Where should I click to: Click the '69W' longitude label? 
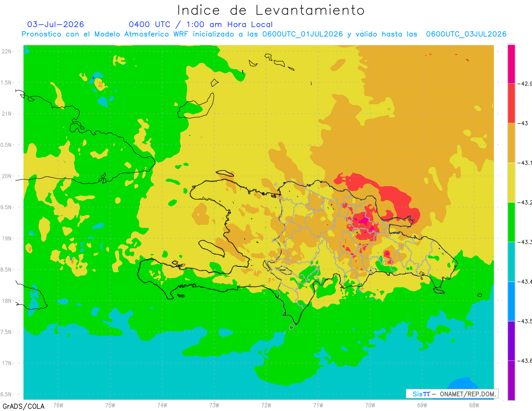tap(422, 405)
